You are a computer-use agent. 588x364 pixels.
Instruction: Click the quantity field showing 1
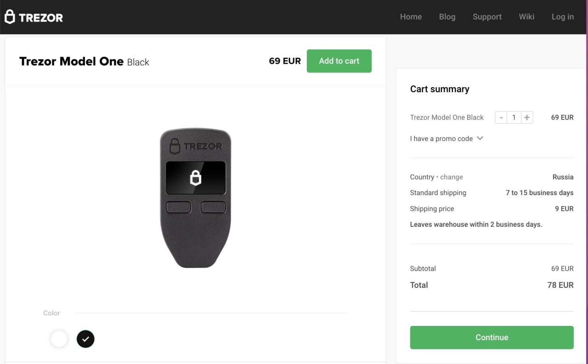click(514, 118)
